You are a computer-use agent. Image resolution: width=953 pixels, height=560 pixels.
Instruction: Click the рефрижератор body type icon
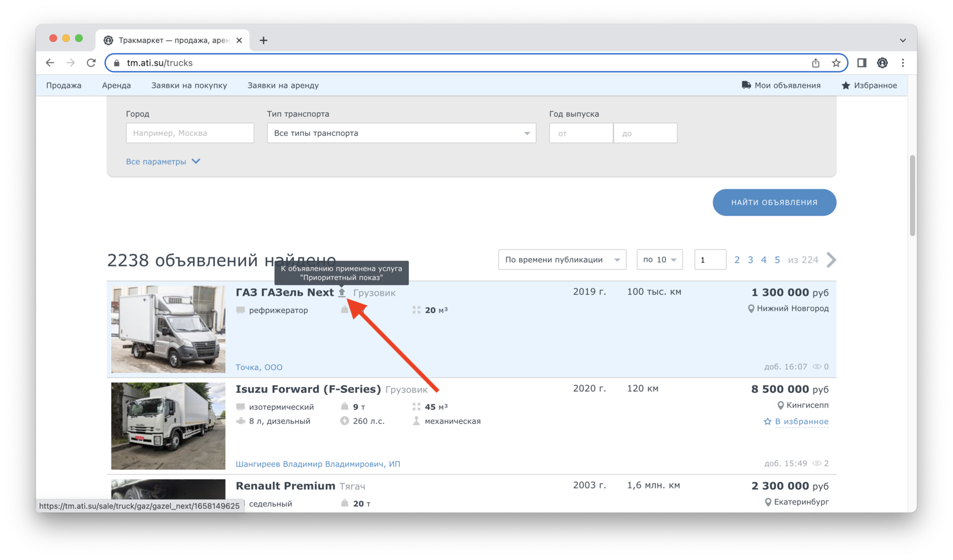[241, 310]
